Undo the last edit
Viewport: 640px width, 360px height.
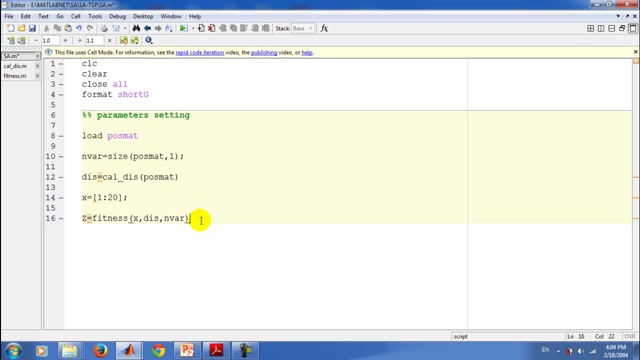point(79,28)
